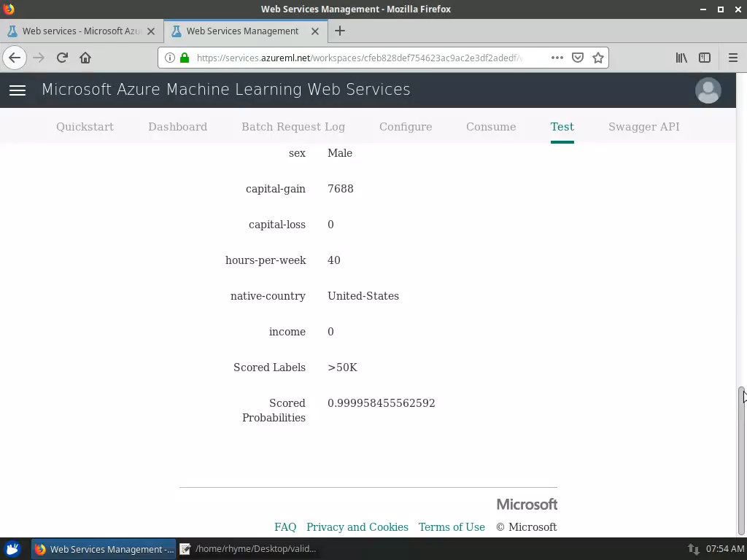Click the browser forward arrow

pyautogui.click(x=39, y=58)
